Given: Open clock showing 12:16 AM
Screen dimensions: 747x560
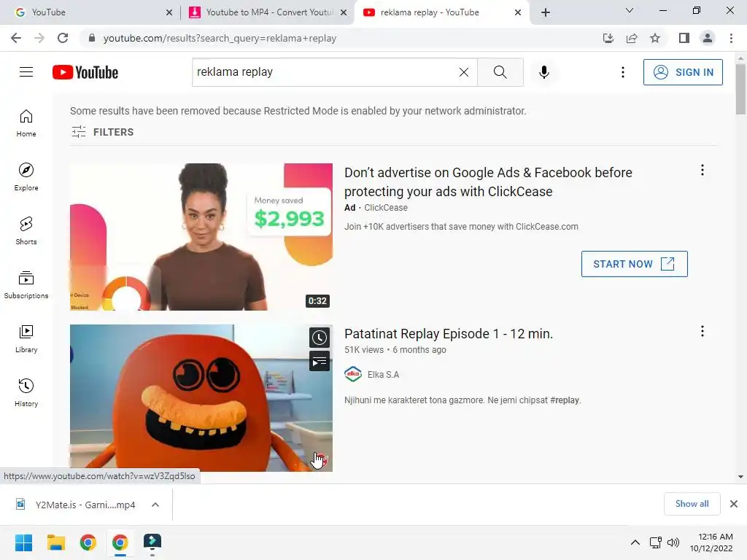Looking at the screenshot, I should [711, 542].
